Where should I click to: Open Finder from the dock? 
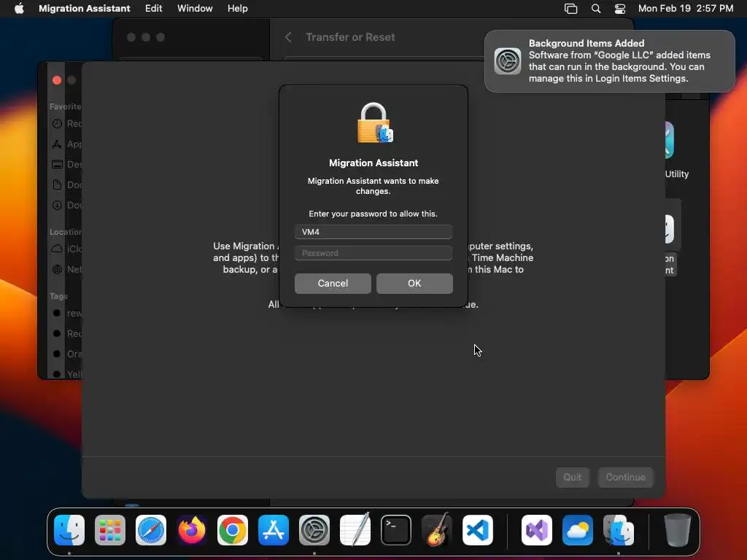(69, 530)
